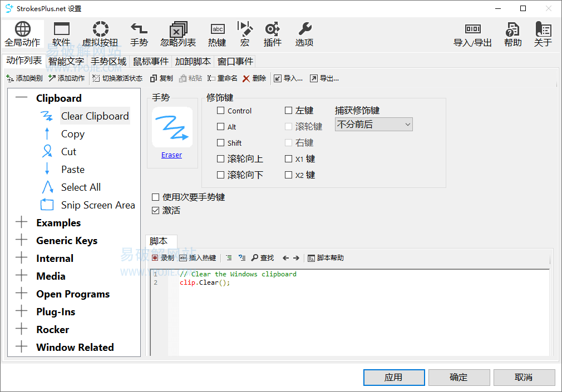Image resolution: width=562 pixels, height=392 pixels.
Task: Toggle the X1 键 checkbox
Action: click(x=288, y=158)
